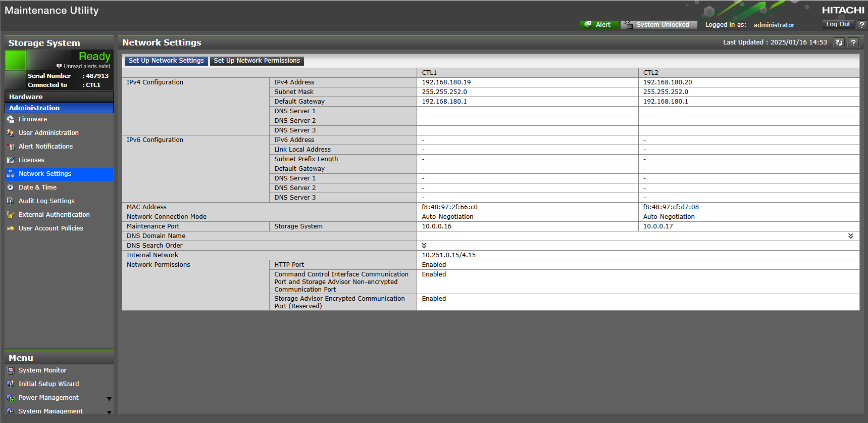Click the Date & Time clock icon
The width and height of the screenshot is (868, 423).
click(11, 187)
